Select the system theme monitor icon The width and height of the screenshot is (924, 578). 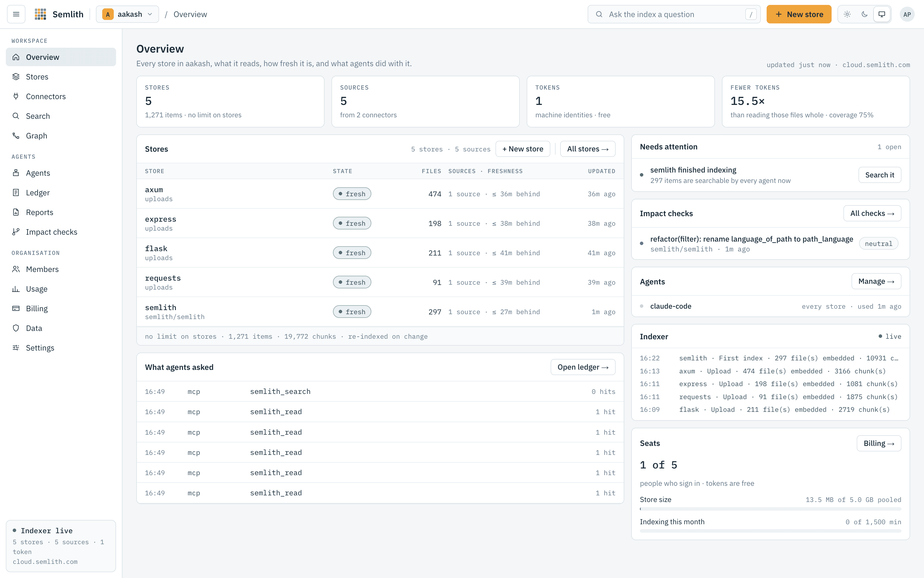882,14
